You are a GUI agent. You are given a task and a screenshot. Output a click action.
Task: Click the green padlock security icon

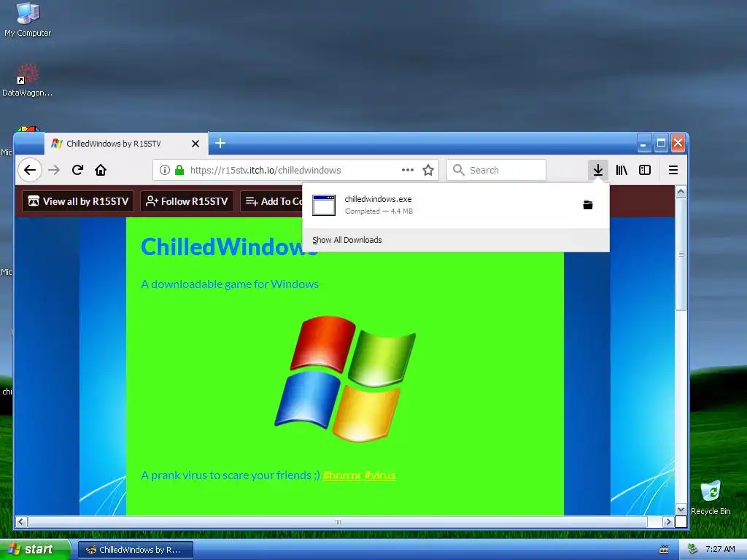179,170
